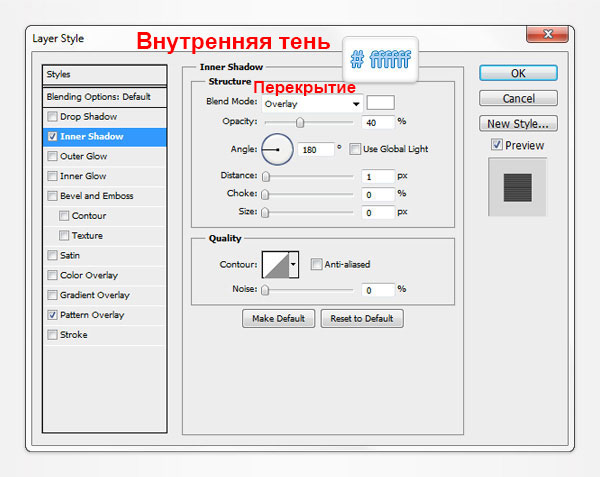Click the angle dial control
Viewport: 600px width, 477px height.
[x=277, y=149]
